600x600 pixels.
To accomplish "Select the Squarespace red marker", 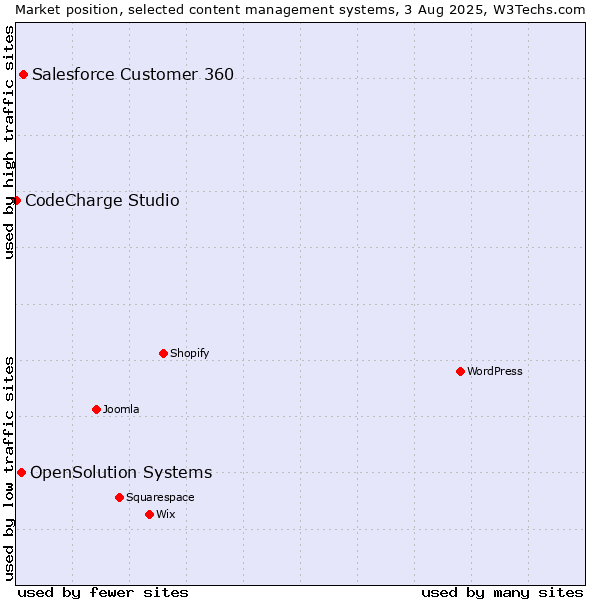I will (119, 497).
